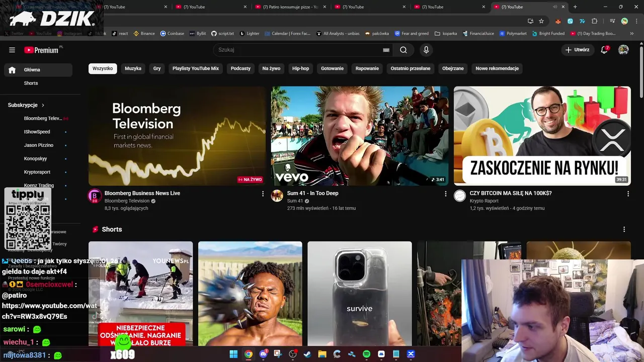Viewport: 644px width, 362px height.
Task: Open the Shorts shelf options menu
Action: [x=624, y=229]
